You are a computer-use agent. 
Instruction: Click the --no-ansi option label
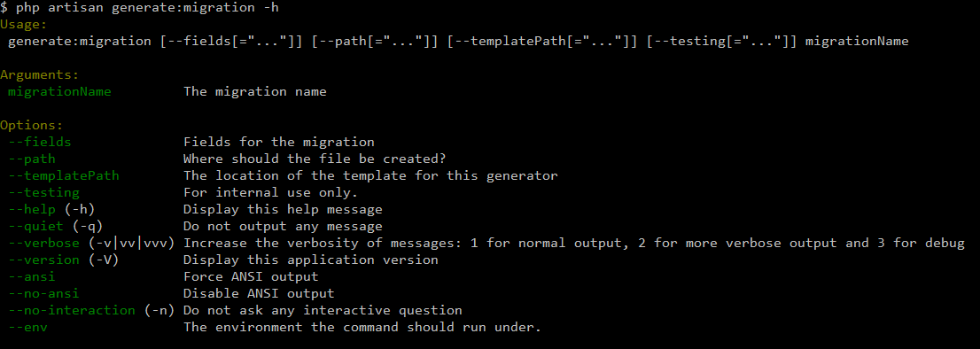(43, 293)
